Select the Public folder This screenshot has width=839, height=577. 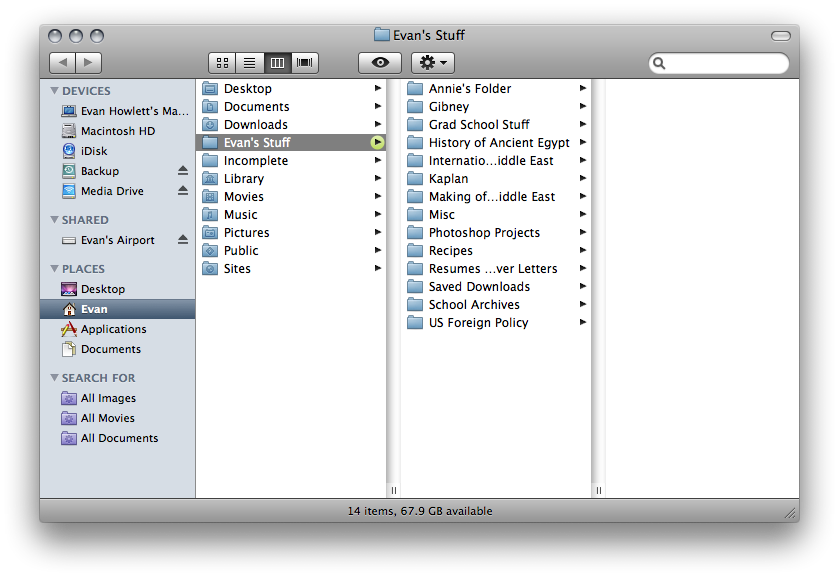coord(292,250)
